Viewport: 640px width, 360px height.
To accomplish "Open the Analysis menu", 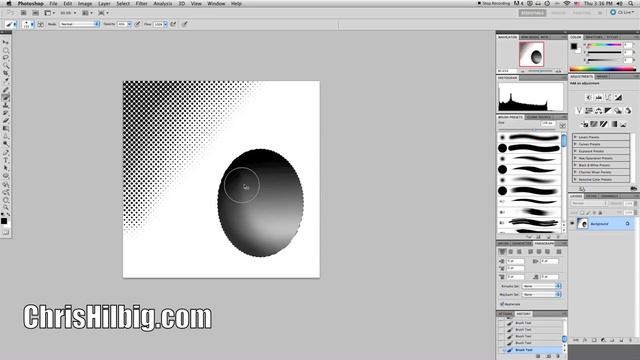I will point(162,4).
